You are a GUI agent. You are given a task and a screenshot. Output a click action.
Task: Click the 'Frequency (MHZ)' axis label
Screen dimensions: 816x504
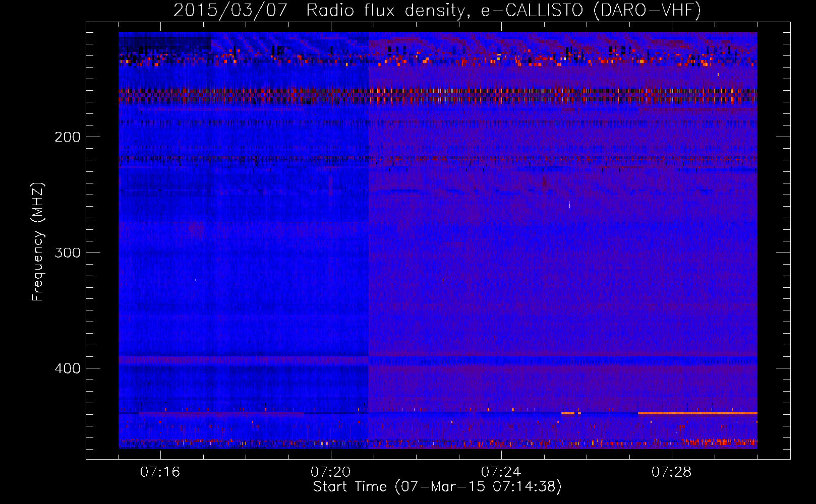(38, 242)
